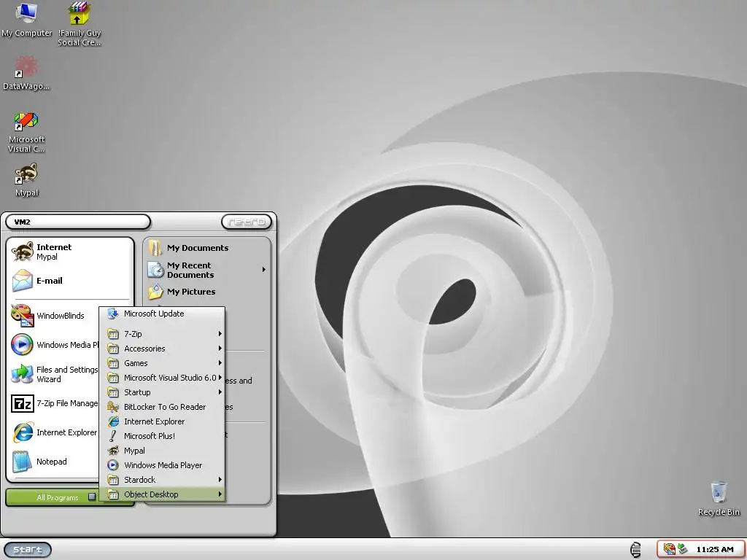Expand the highlighted Object Desktop submenu arrow

click(220, 494)
